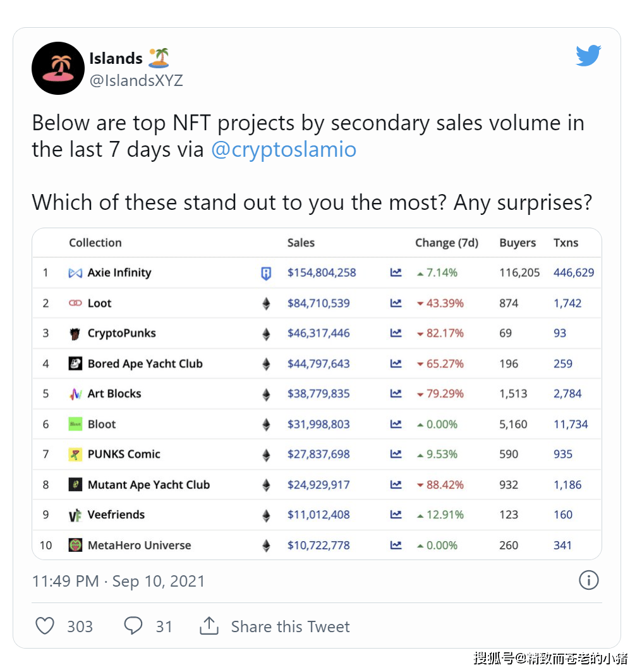The image size is (642, 672).
Task: Open the @IslandsXYZ handle
Action: click(136, 80)
